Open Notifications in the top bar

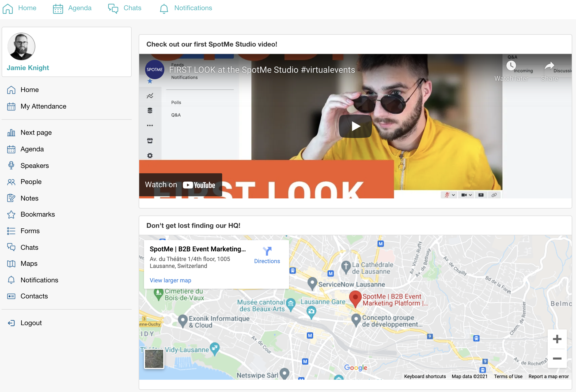click(x=186, y=8)
